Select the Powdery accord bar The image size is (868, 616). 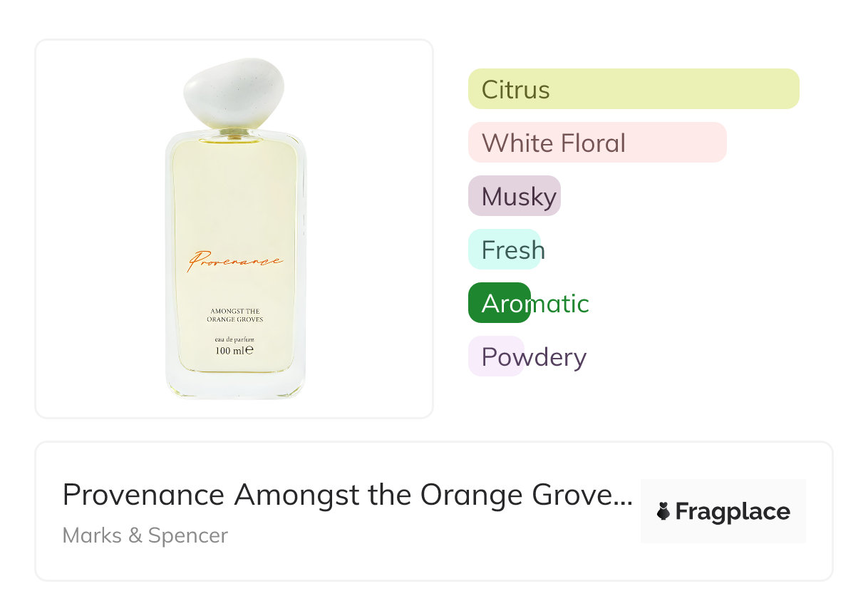(x=496, y=356)
